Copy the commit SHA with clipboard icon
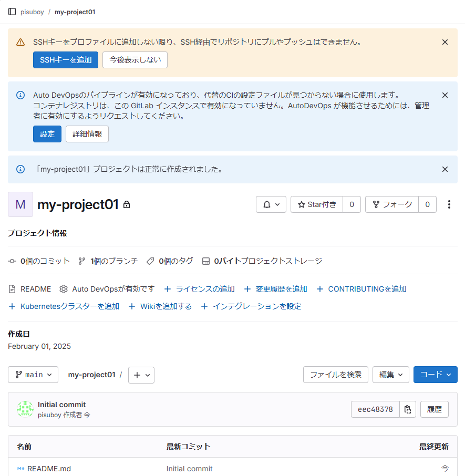Screen dimensions: 465x476 coord(408,409)
